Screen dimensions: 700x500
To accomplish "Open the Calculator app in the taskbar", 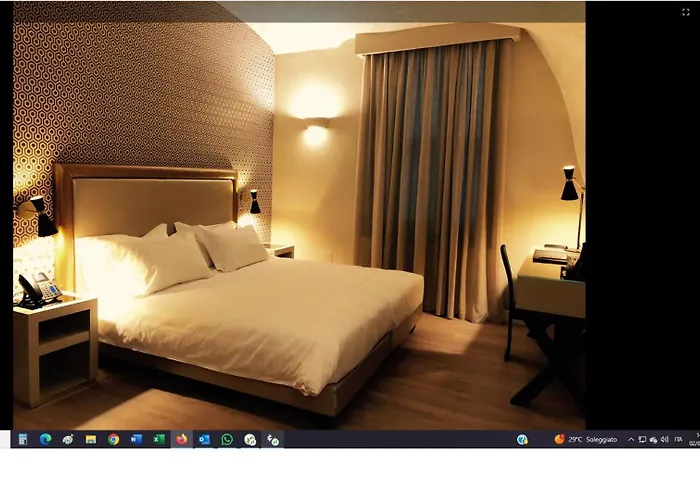I will tap(23, 439).
